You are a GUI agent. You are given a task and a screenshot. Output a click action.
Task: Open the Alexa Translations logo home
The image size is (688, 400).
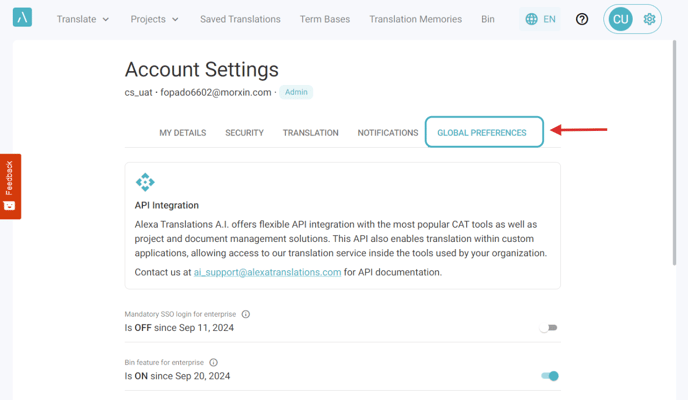[x=22, y=18]
